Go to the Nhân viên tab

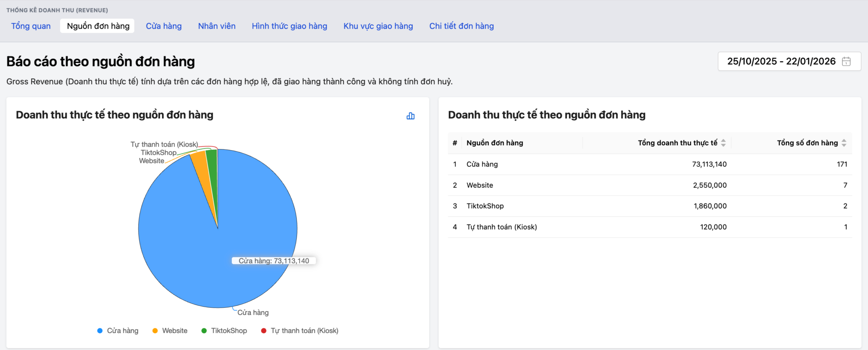point(217,26)
